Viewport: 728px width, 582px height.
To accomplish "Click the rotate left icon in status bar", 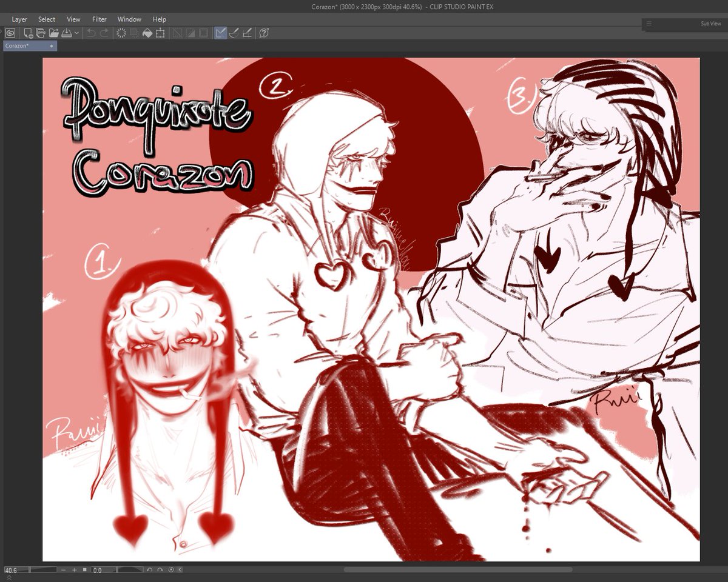I will point(150,570).
